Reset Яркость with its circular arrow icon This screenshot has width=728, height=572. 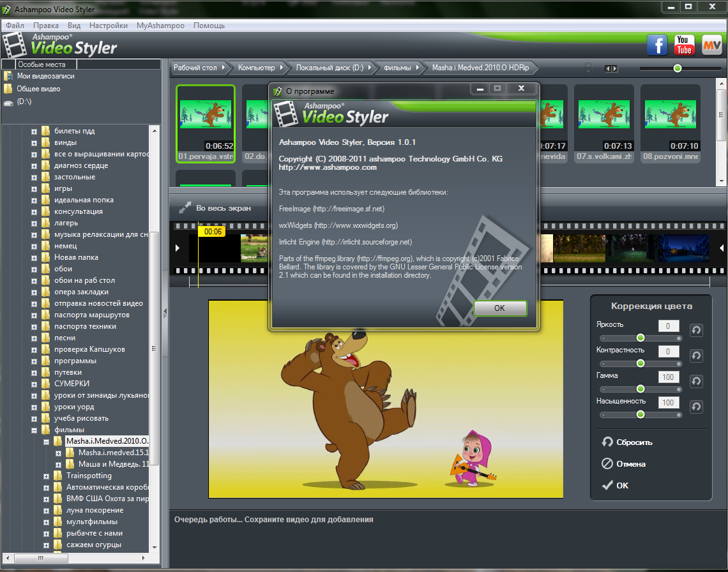tap(696, 330)
